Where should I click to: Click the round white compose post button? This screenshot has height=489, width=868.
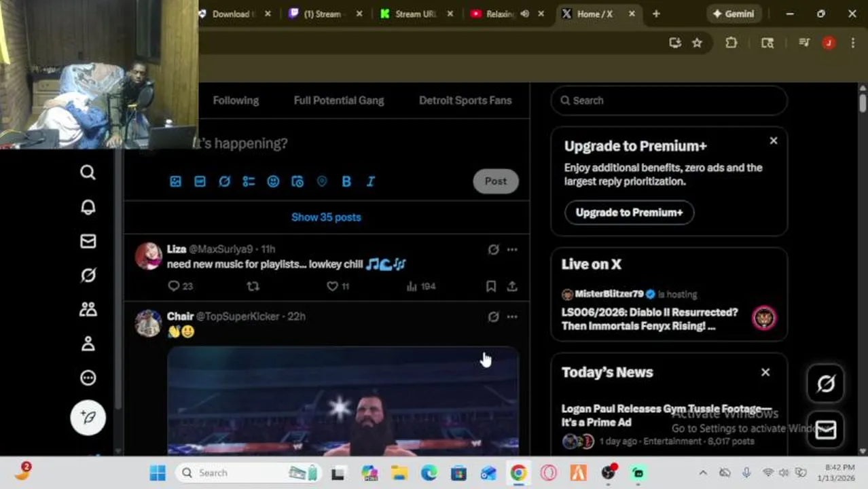coord(88,417)
